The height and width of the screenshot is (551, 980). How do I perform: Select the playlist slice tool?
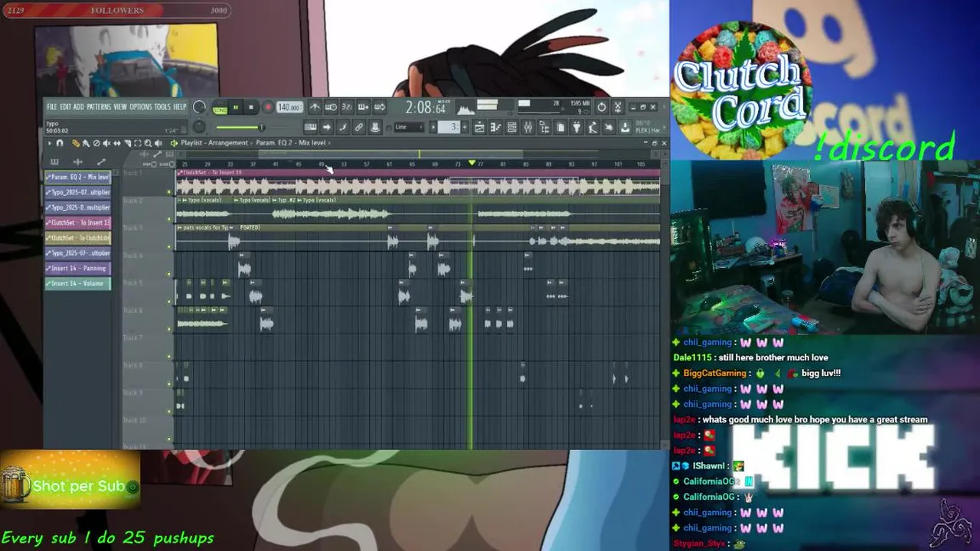pos(127,143)
